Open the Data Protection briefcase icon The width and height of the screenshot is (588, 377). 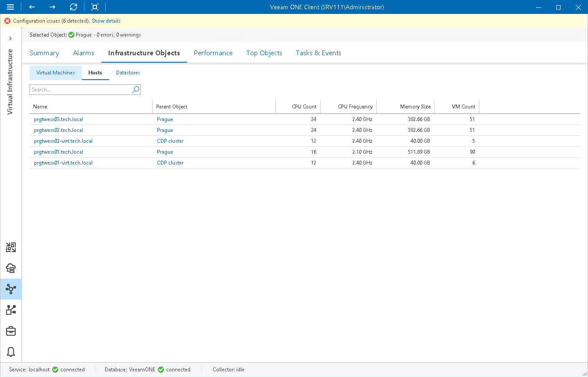click(x=11, y=331)
